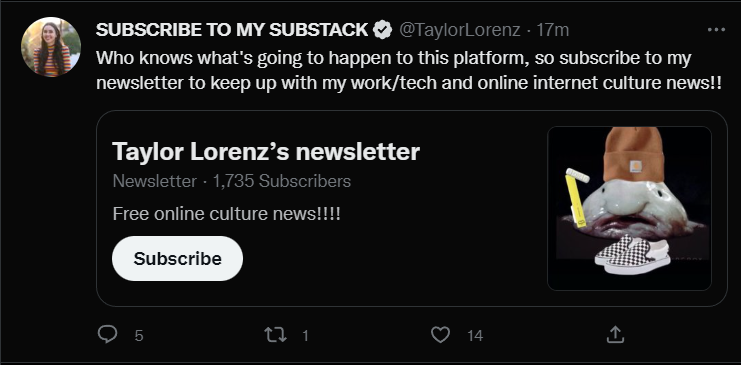
Task: Click the Free online culture news description
Action: [226, 214]
